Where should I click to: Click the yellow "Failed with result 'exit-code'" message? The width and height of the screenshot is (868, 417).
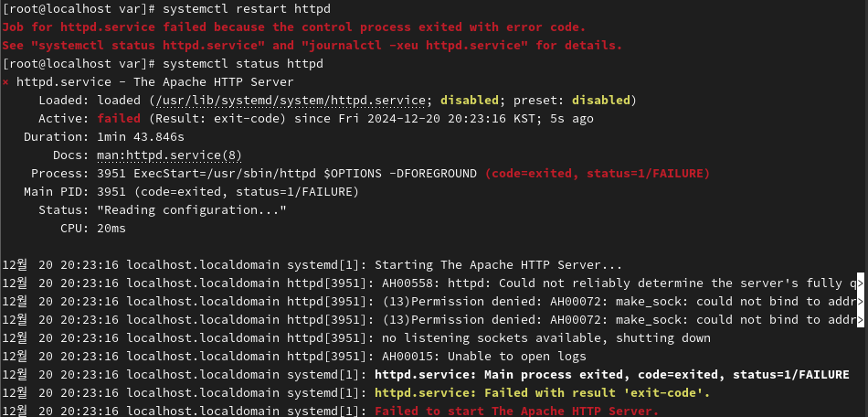coord(543,392)
